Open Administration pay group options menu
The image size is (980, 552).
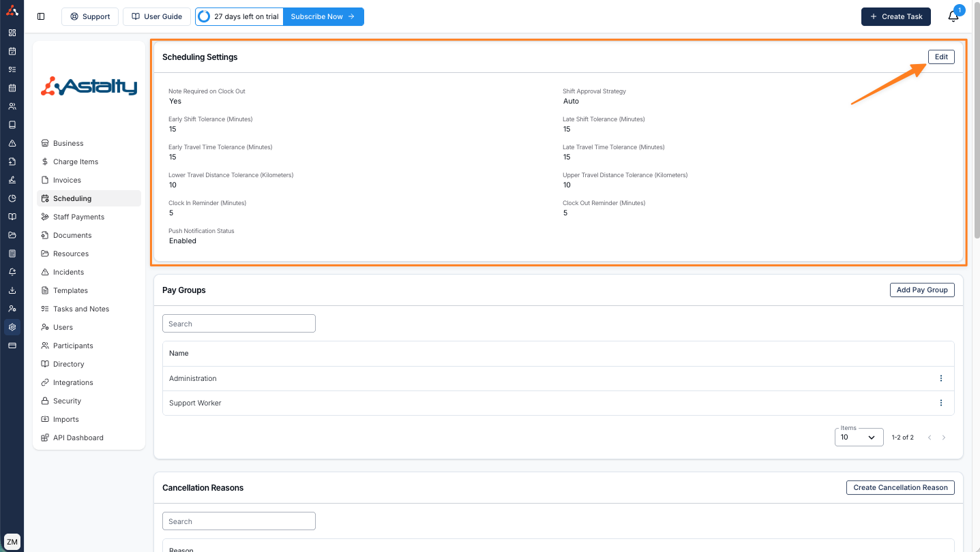click(x=941, y=379)
